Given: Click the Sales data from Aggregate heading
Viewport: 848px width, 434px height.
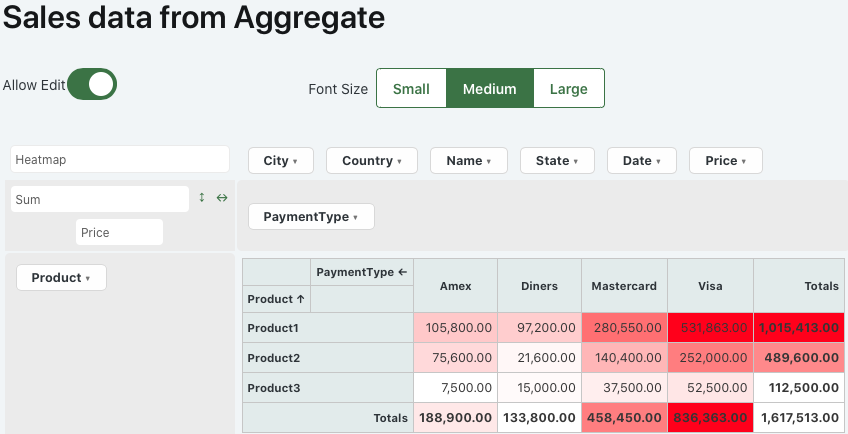Looking at the screenshot, I should (194, 17).
